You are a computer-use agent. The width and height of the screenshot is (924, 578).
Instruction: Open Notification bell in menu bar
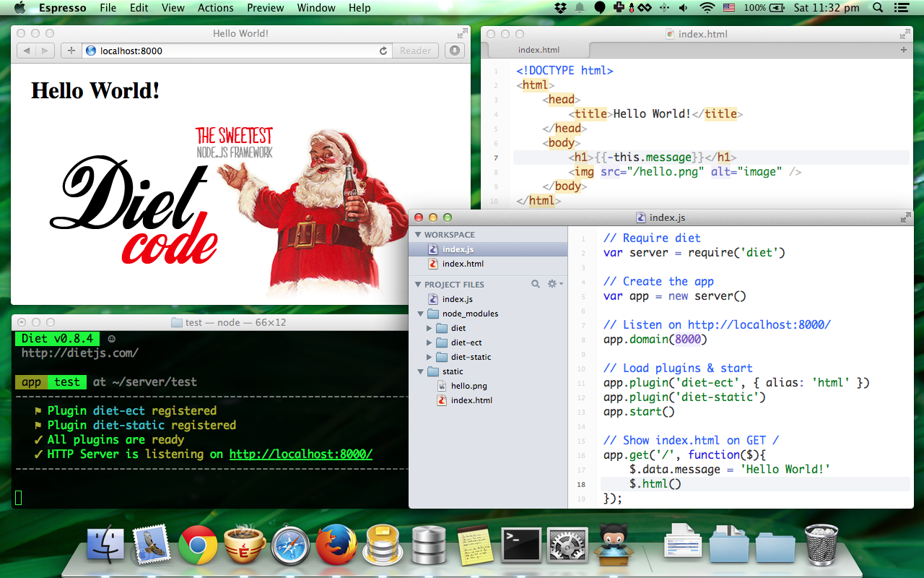[580, 8]
